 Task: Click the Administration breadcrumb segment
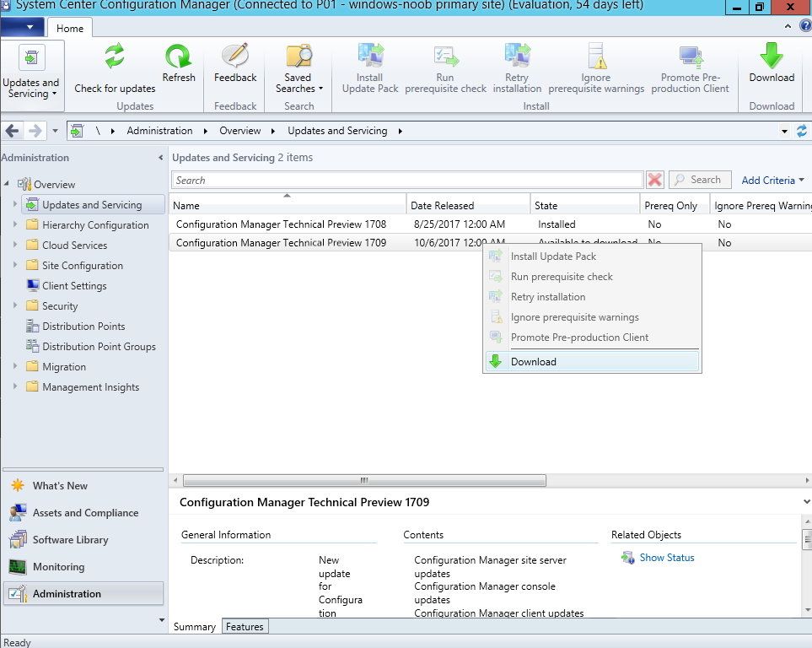(x=159, y=131)
